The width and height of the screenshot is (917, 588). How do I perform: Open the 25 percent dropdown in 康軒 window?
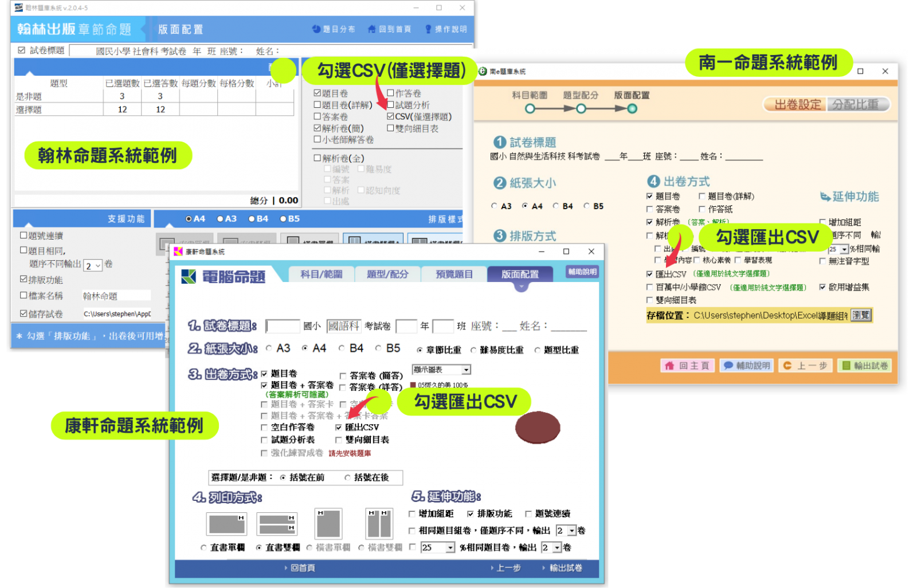(450, 548)
